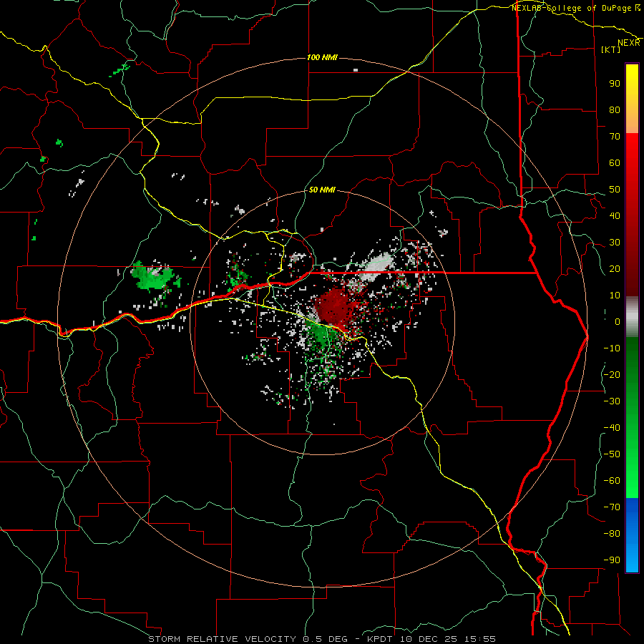Click the blue bottom segment of velocity color bar
This screenshot has width=644, height=644.
[x=632, y=535]
